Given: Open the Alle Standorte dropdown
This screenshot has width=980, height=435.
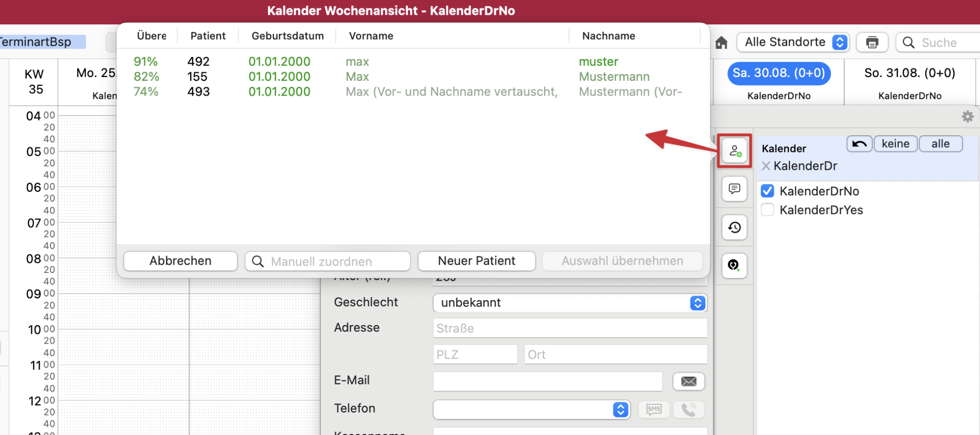Looking at the screenshot, I should point(793,42).
